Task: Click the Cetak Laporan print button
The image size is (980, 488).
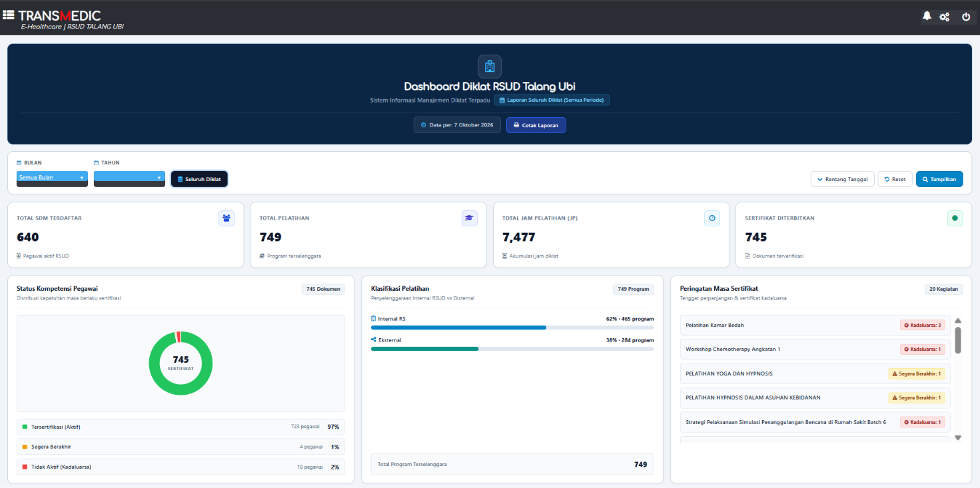Action: point(536,125)
